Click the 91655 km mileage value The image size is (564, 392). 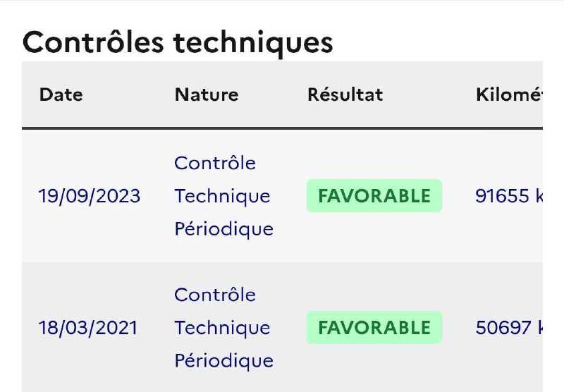pos(509,196)
